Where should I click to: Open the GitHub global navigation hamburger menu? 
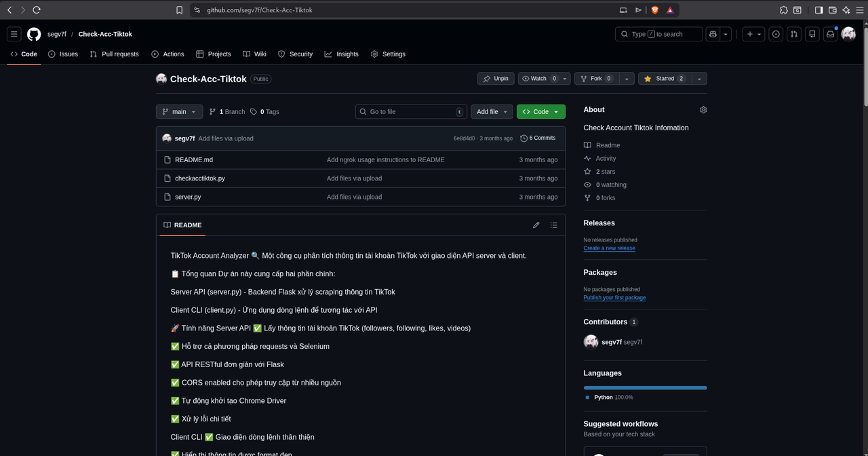point(14,34)
